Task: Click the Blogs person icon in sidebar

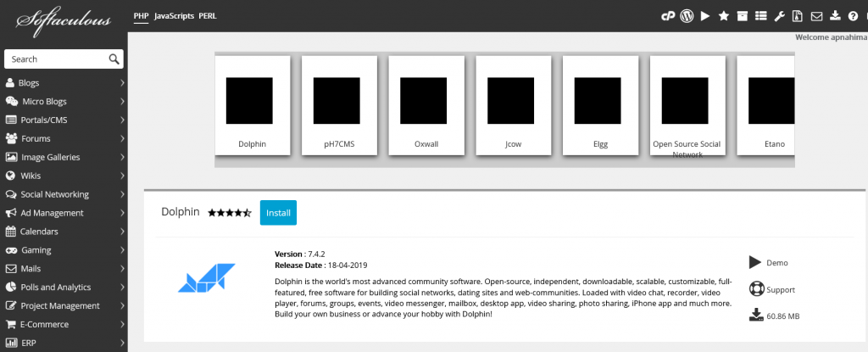Action: point(9,82)
